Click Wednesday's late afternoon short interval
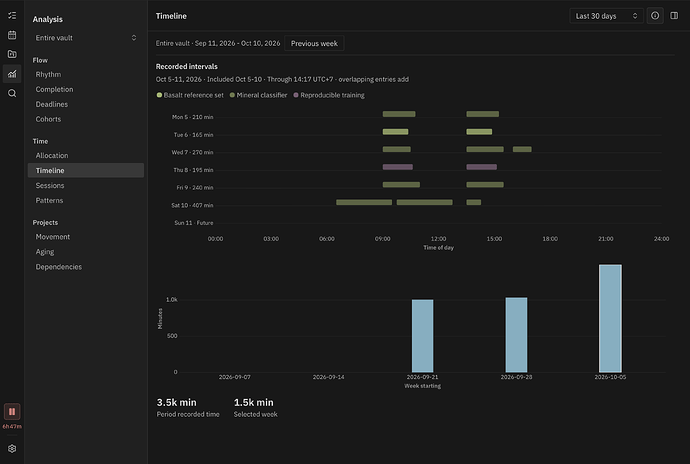 pyautogui.click(x=522, y=149)
